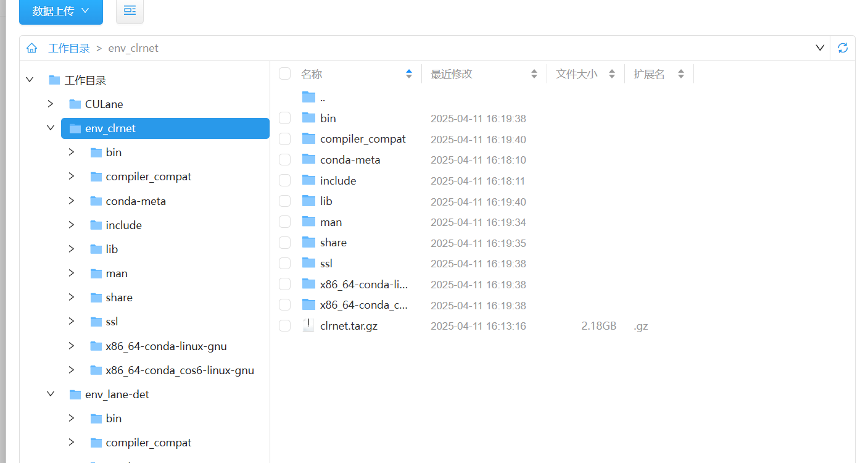Click the 最近修改 column header label
Screen dimensions: 868x463
[452, 74]
